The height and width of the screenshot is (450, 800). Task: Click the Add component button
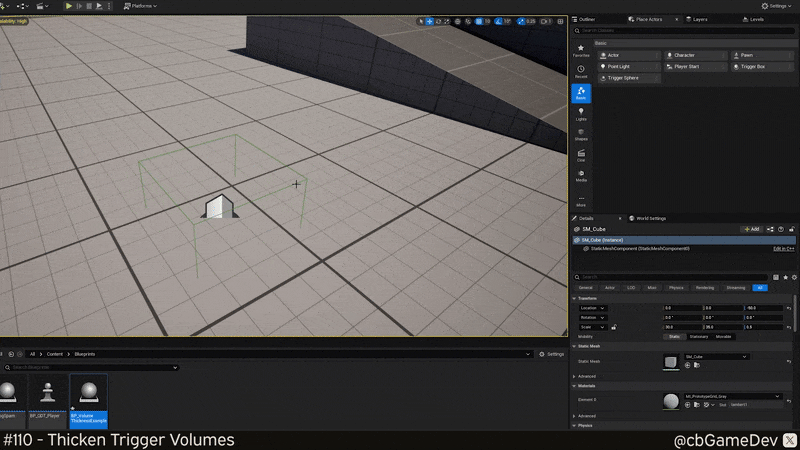(752, 229)
